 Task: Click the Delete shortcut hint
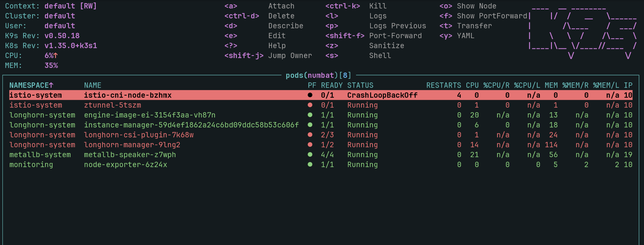pos(259,16)
